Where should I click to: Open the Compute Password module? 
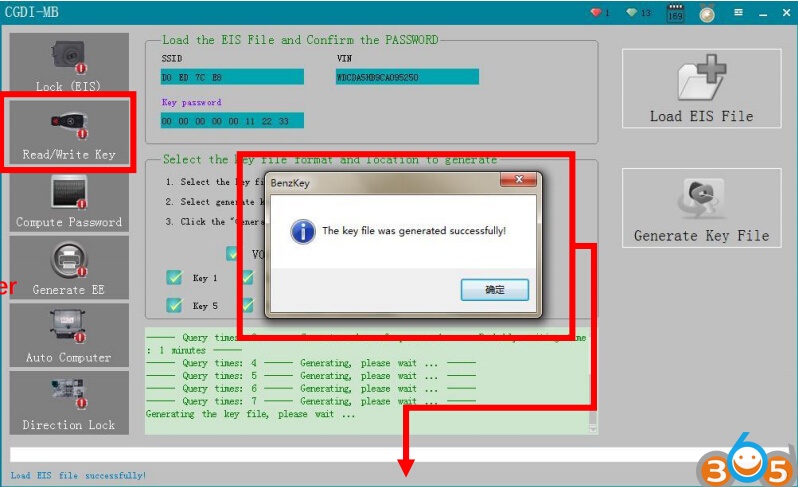point(69,202)
